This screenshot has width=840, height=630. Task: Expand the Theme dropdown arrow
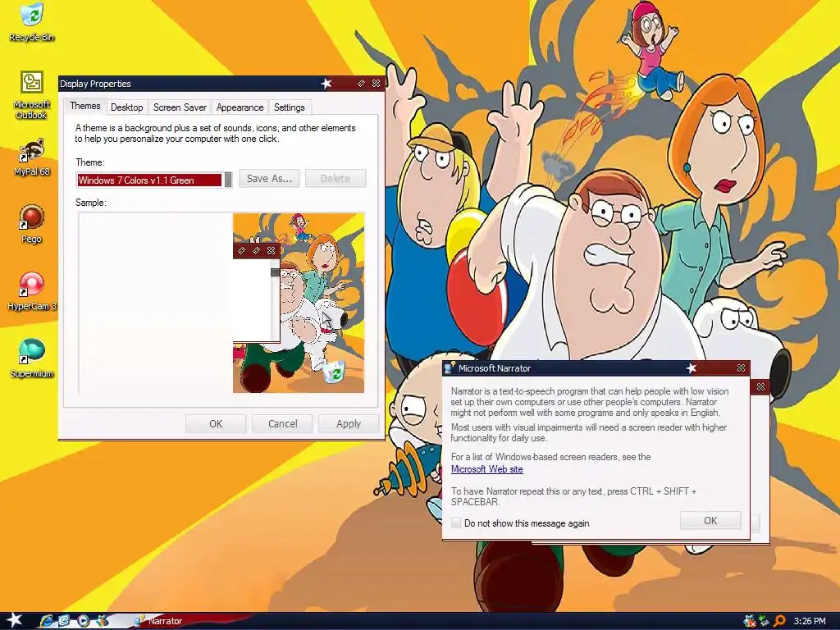tap(228, 180)
